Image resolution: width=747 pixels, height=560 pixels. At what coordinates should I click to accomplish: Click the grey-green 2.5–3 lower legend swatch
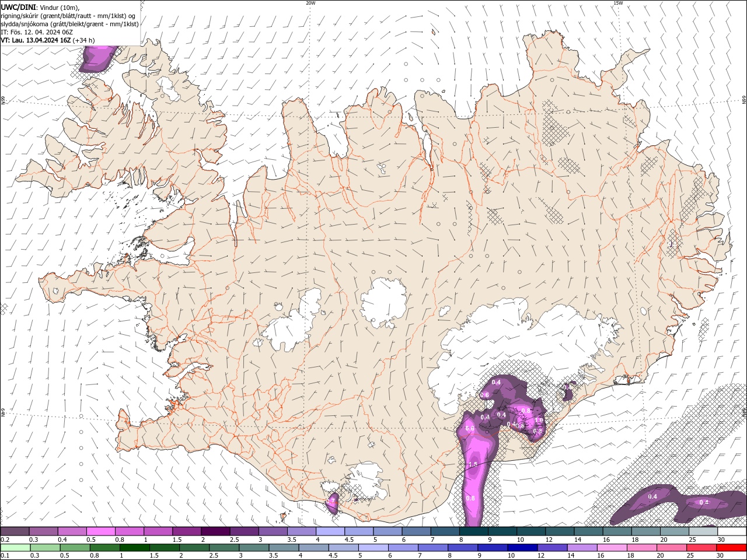[224, 548]
